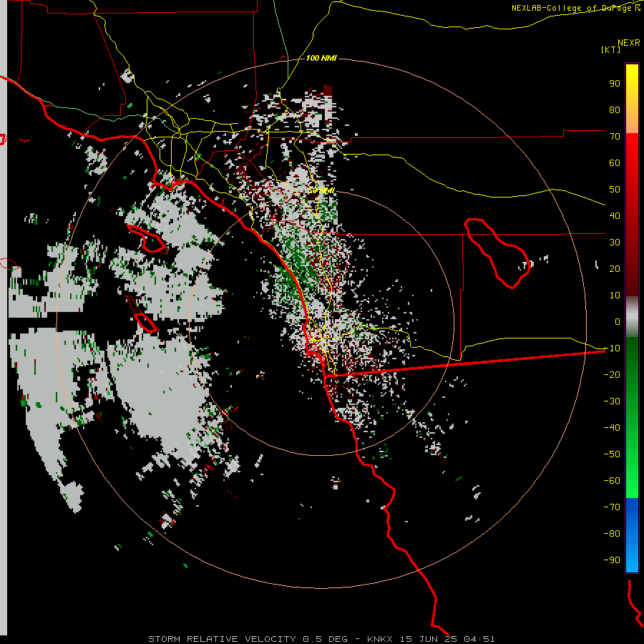Click the -70 value on the velocity scale
The width and height of the screenshot is (644, 644).
[612, 507]
